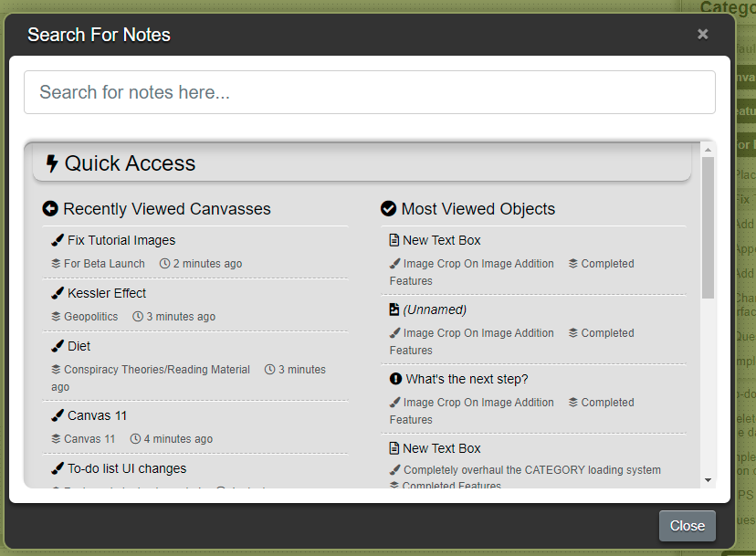Click the Conspiracy Theories/Reading Material category

(x=156, y=370)
